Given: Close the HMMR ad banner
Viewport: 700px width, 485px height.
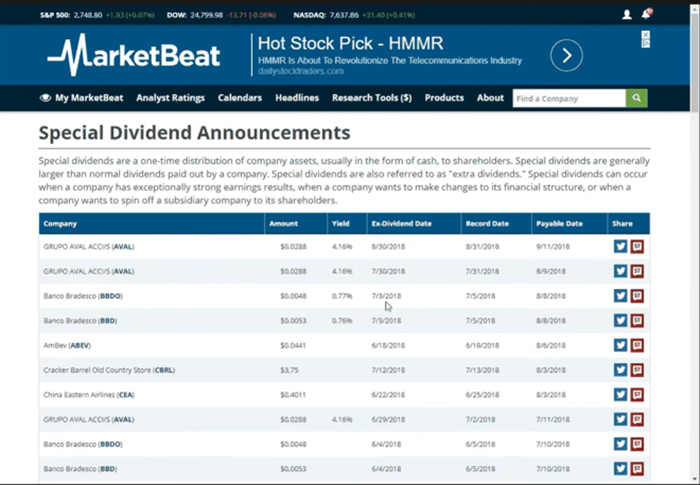Looking at the screenshot, I should pos(645,38).
